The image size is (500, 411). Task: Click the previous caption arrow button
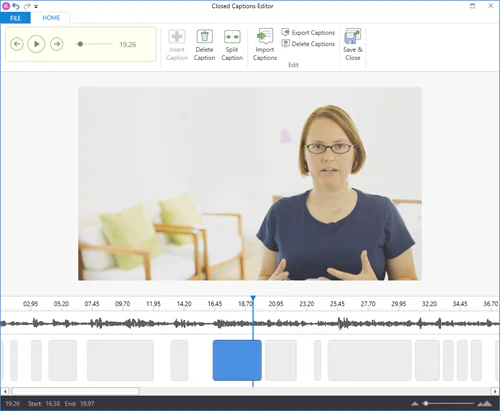click(x=17, y=44)
